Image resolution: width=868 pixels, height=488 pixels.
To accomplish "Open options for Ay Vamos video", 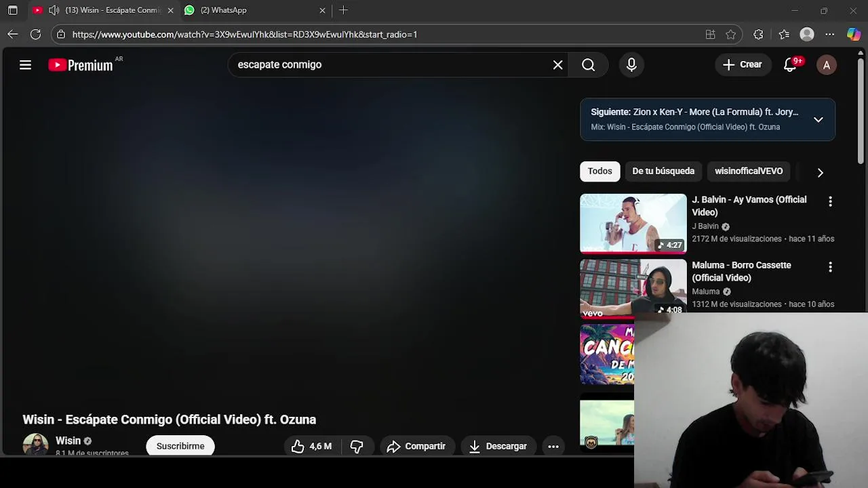I will 830,201.
